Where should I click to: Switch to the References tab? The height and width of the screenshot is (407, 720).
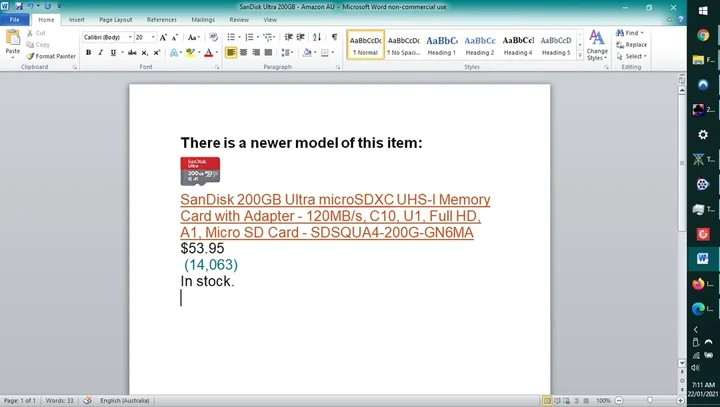(x=162, y=20)
